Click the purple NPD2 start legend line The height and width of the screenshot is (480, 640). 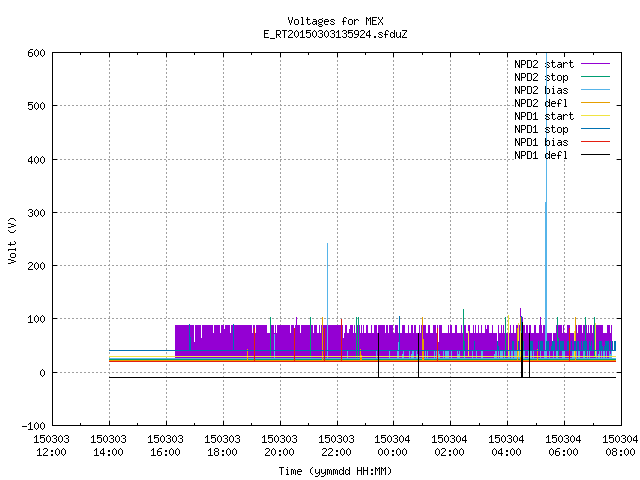click(595, 64)
